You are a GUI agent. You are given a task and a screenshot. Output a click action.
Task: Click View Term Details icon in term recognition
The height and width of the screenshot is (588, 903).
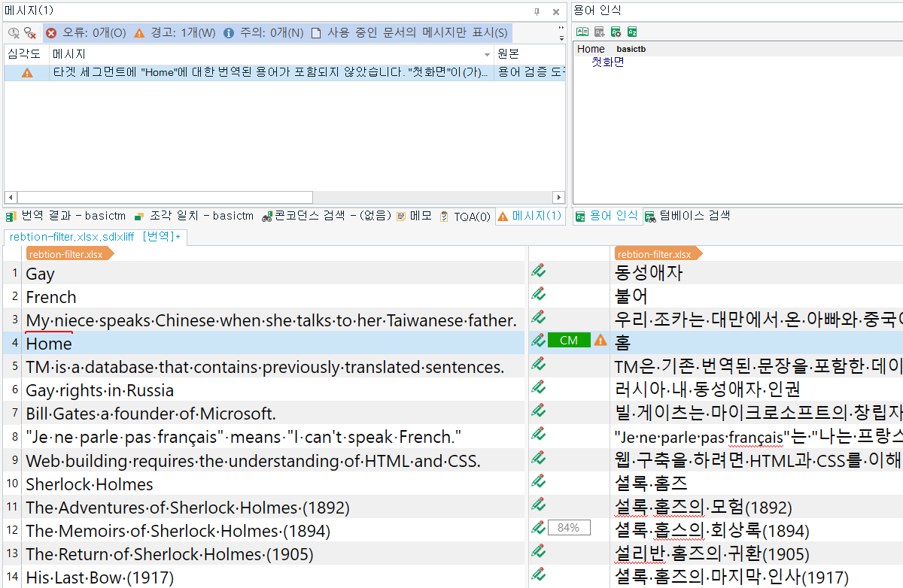click(582, 32)
